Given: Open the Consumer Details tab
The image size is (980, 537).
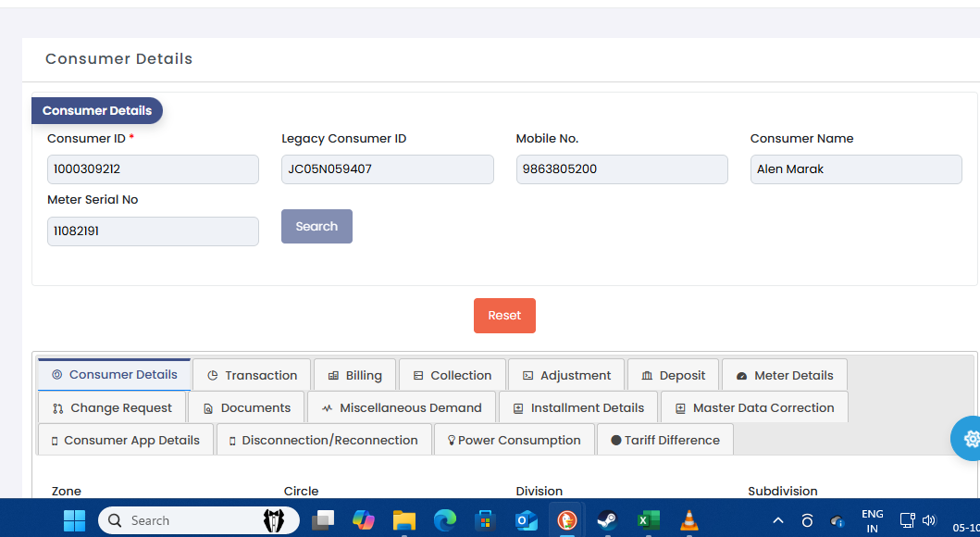Looking at the screenshot, I should tap(115, 374).
